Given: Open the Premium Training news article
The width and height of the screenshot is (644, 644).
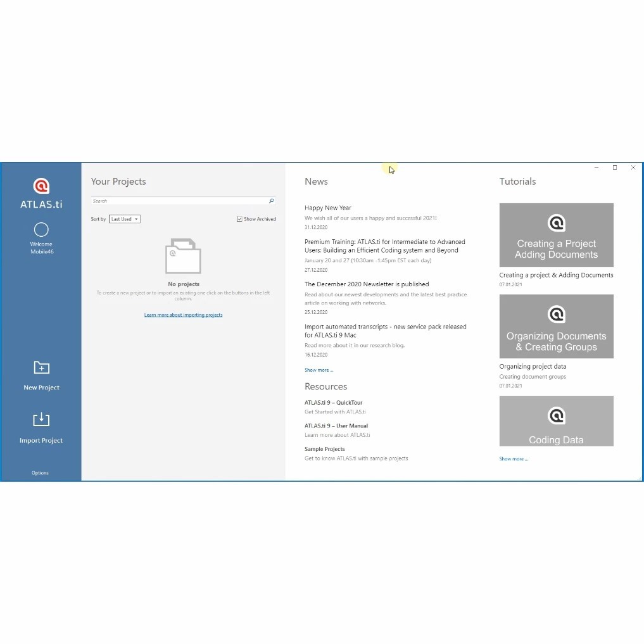Looking at the screenshot, I should (x=385, y=246).
